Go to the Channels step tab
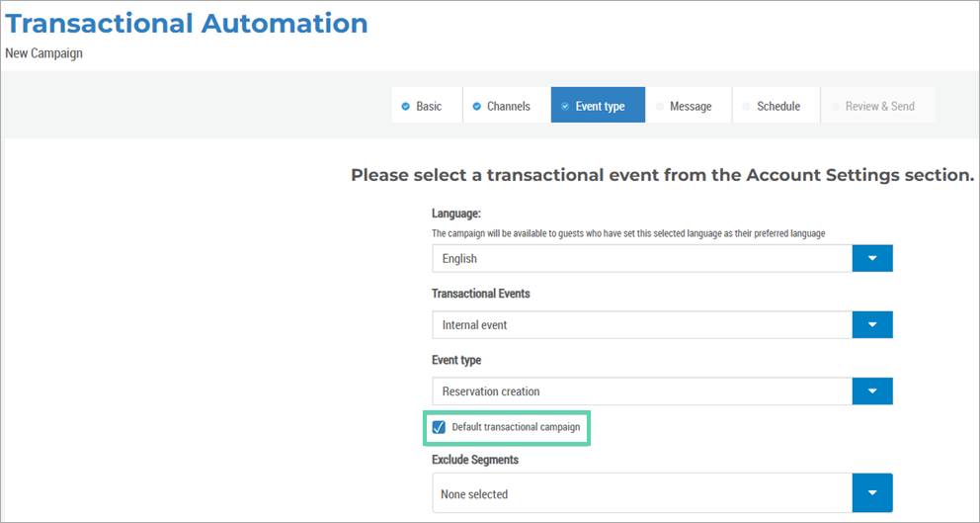 click(x=507, y=105)
